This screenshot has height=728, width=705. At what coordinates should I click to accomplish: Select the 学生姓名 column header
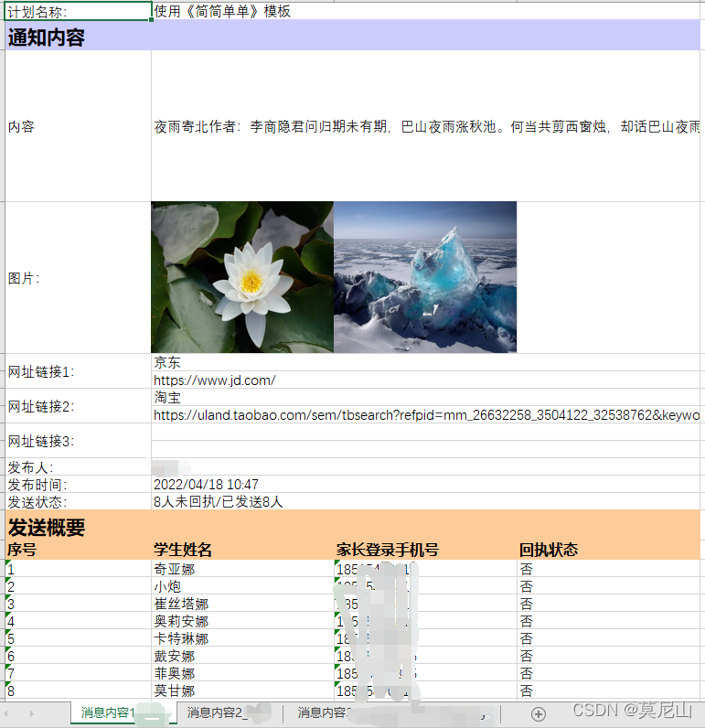tap(242, 550)
